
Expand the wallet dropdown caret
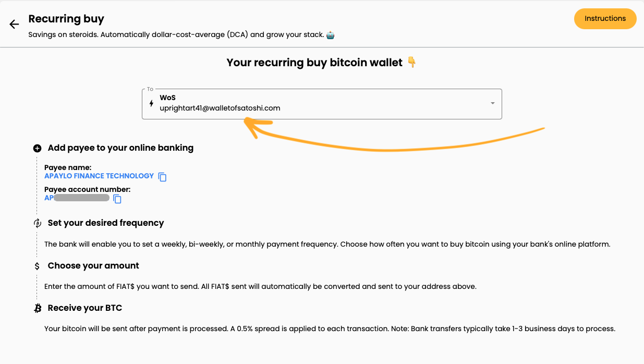click(x=492, y=103)
